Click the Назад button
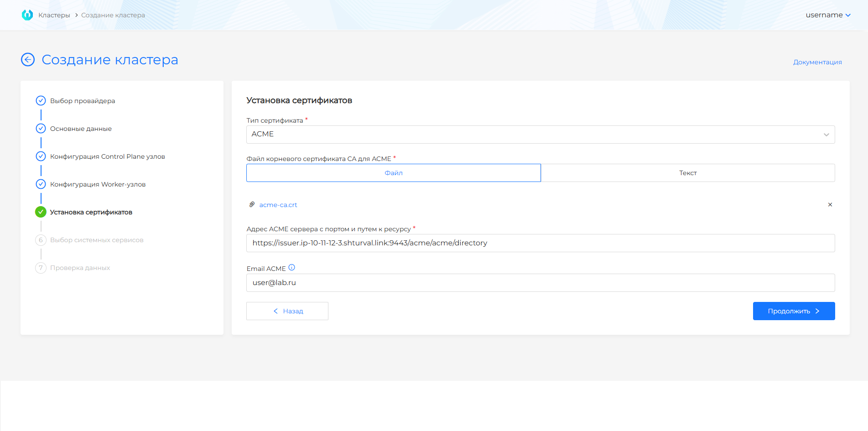The image size is (868, 431). [x=287, y=311]
